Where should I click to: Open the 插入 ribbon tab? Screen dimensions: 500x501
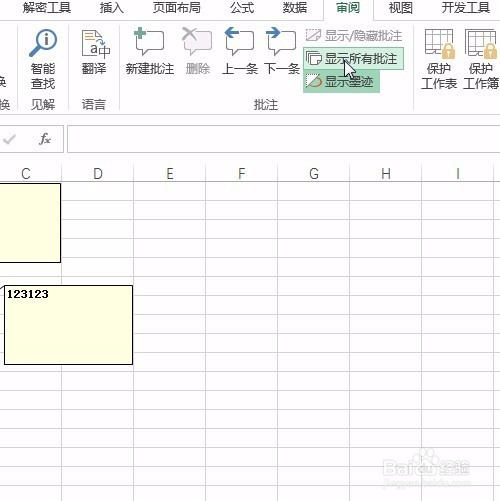[x=112, y=8]
